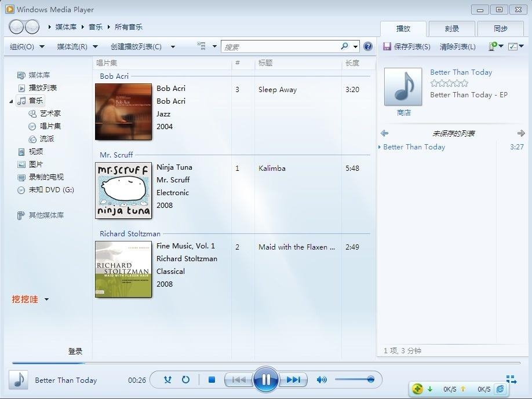This screenshot has height=399, width=532.
Task: Pause the current song playback
Action: (265, 380)
